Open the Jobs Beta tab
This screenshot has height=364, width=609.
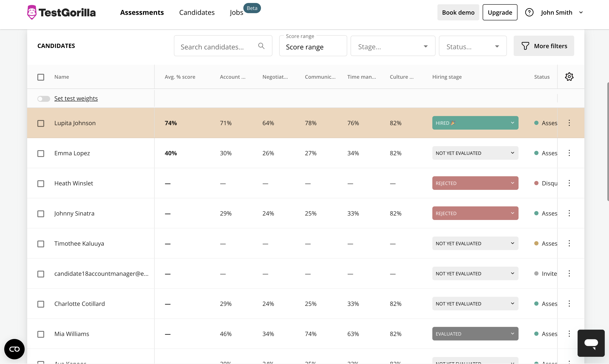(x=236, y=13)
